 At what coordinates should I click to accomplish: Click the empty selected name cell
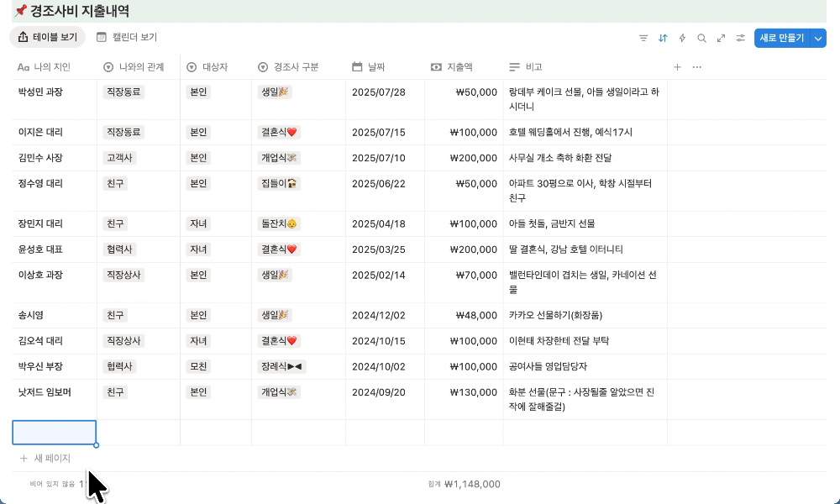tap(54, 433)
